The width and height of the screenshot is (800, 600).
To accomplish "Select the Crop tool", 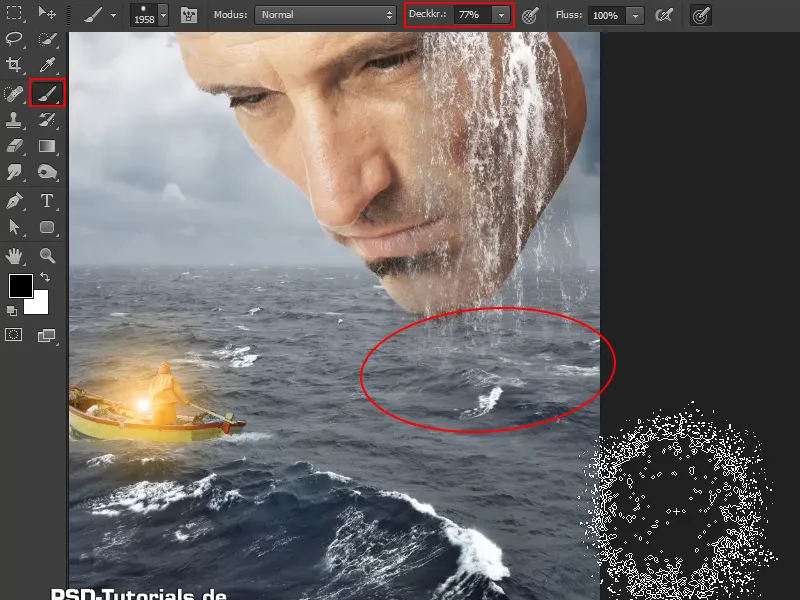I will (x=14, y=64).
